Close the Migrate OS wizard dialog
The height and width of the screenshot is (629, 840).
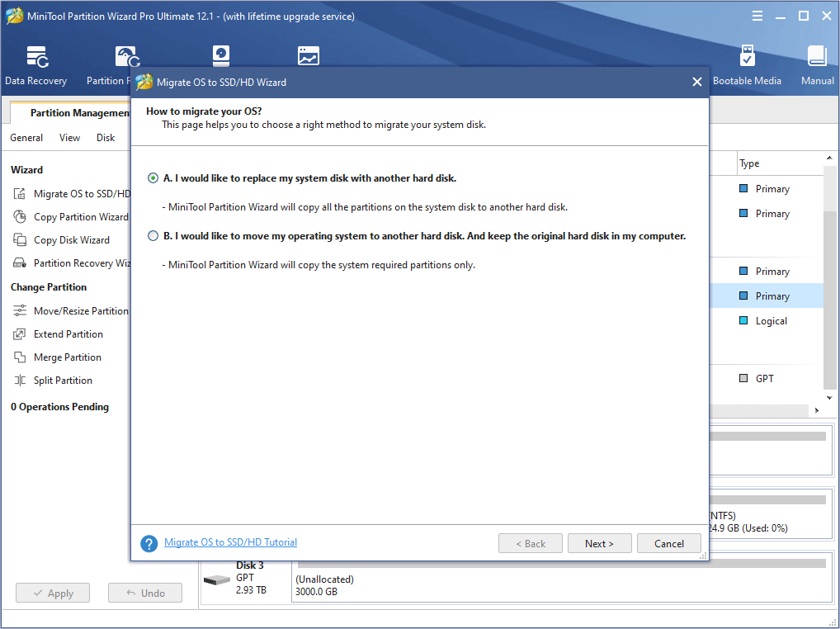tap(697, 82)
